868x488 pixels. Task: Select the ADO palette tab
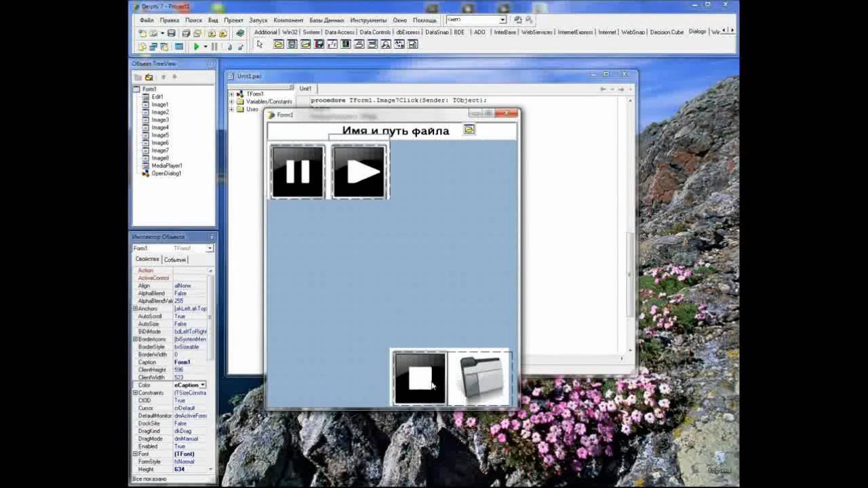tap(480, 32)
